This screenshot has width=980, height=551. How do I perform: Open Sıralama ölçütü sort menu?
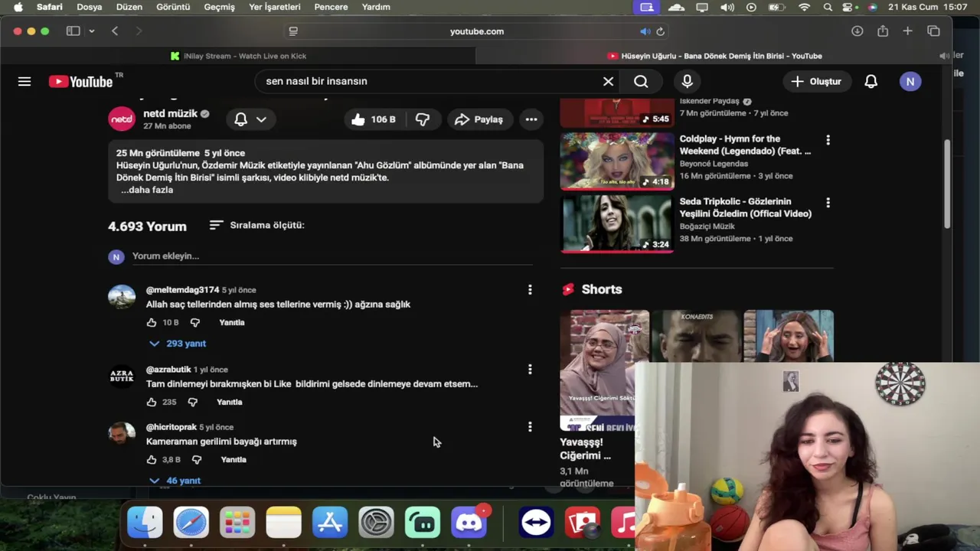point(257,225)
